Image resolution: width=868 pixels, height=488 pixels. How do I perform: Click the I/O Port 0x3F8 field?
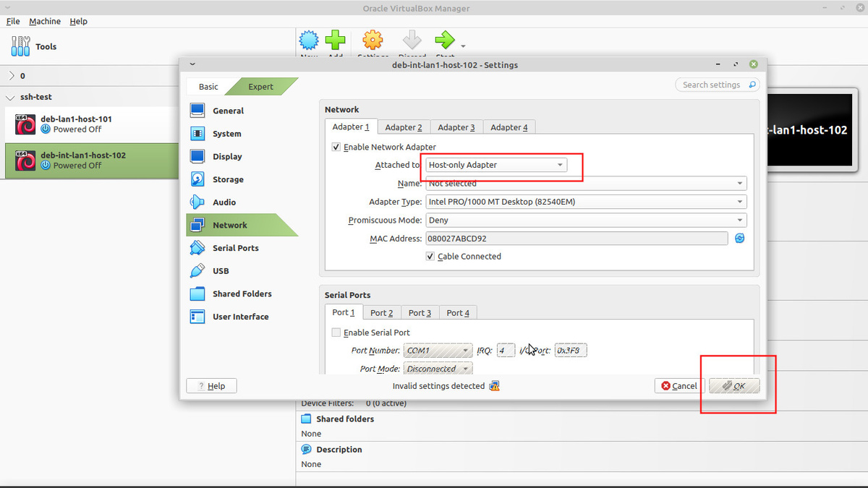[x=571, y=351]
